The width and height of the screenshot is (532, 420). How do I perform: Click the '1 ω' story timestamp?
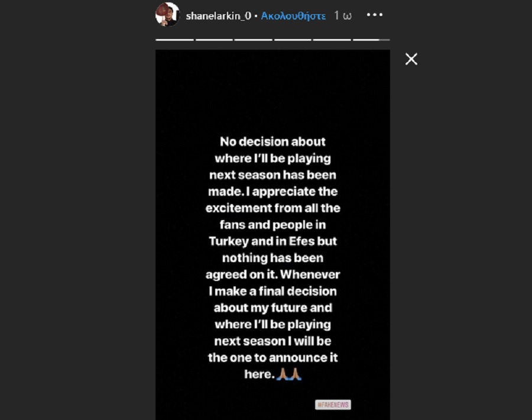point(343,16)
